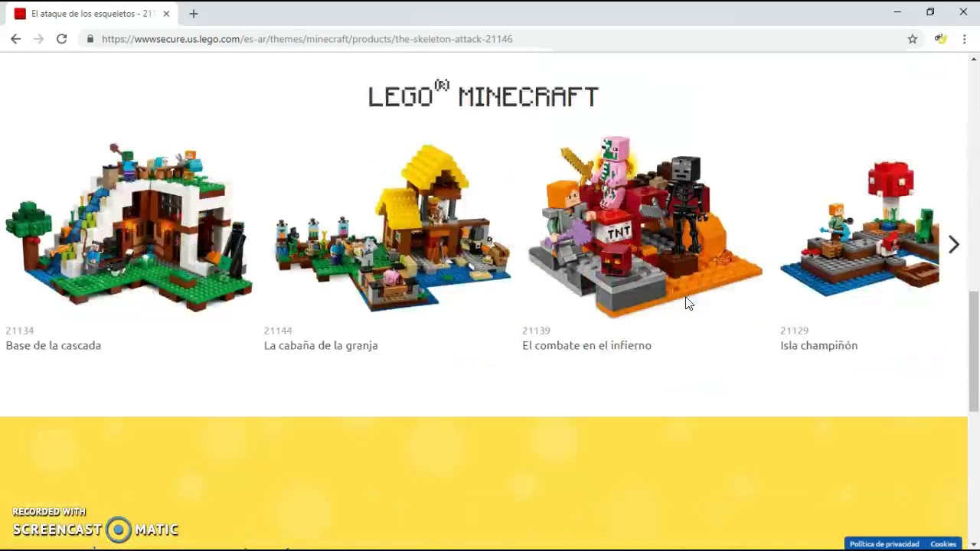Close the browser window
Image resolution: width=980 pixels, height=551 pixels.
[963, 12]
